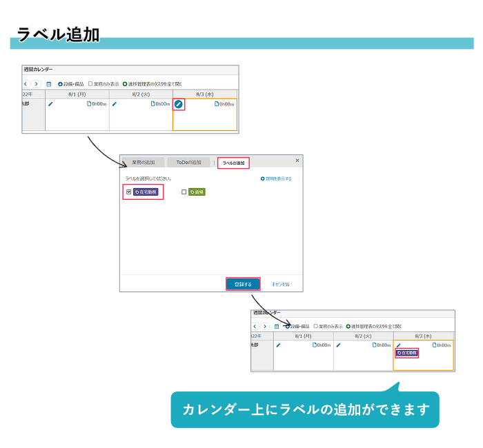The image size is (483, 448).
Task: Click the 8/2 pencil icon in the first calendar
Action: tap(115, 104)
